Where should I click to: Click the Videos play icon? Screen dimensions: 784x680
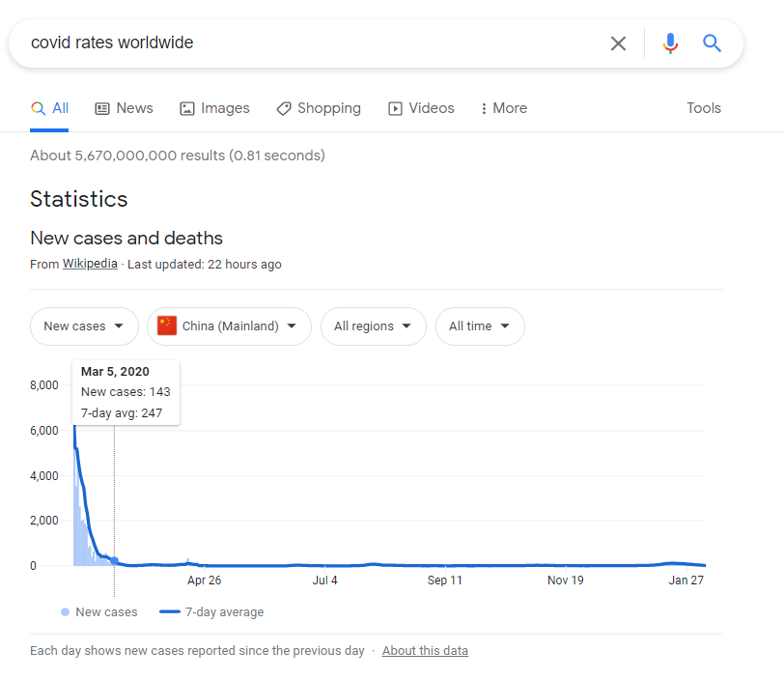(x=395, y=108)
